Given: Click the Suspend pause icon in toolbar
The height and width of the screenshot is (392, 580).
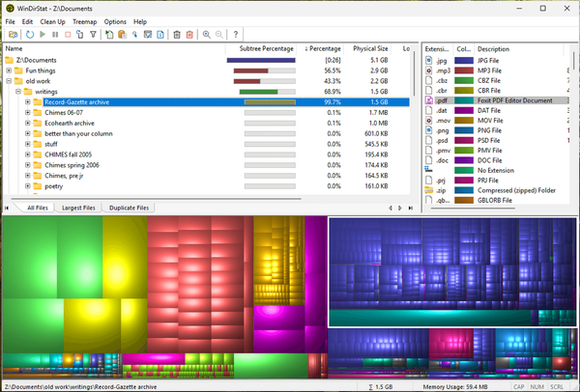Looking at the screenshot, I should pyautogui.click(x=55, y=35).
